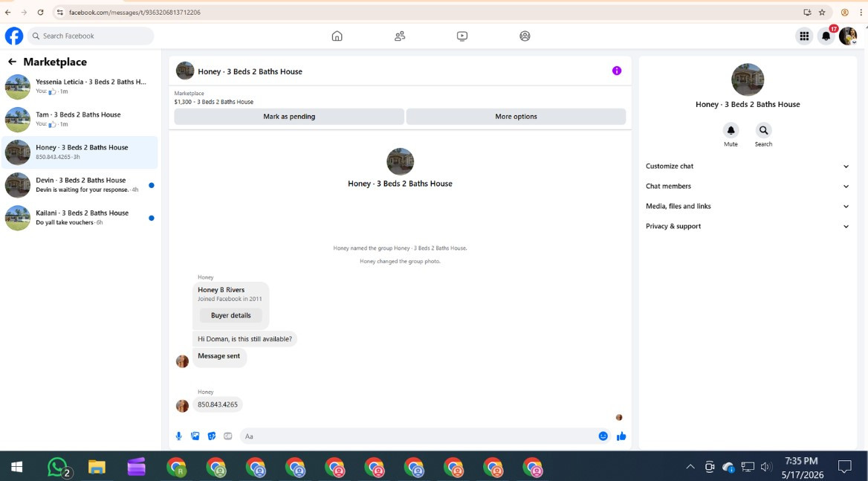The height and width of the screenshot is (481, 868).
Task: Attach a photo with the image icon
Action: (x=195, y=436)
